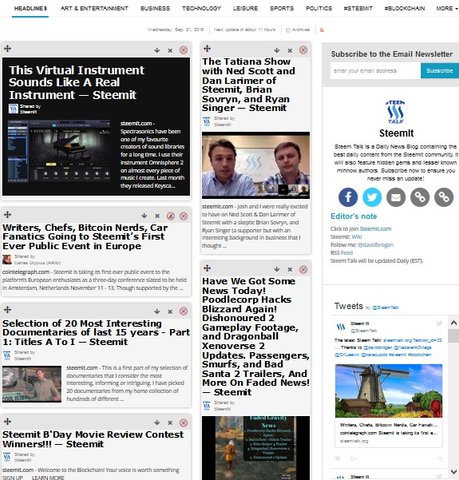Image resolution: width=459 pixels, height=480 pixels.
Task: Open the Business tab
Action: [x=155, y=8]
